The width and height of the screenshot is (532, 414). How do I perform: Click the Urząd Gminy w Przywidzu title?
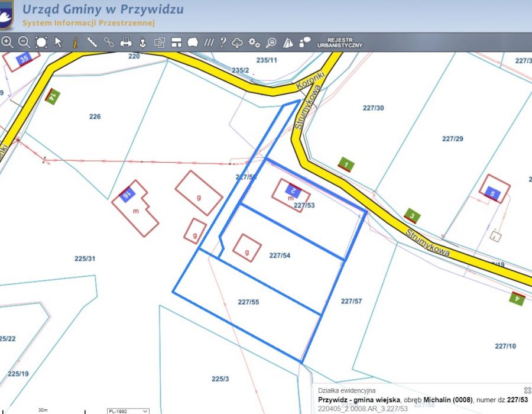103,9
